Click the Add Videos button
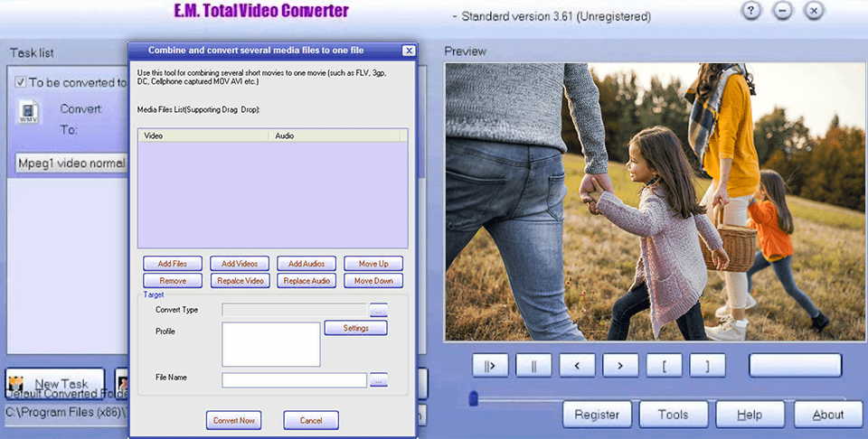 [240, 264]
